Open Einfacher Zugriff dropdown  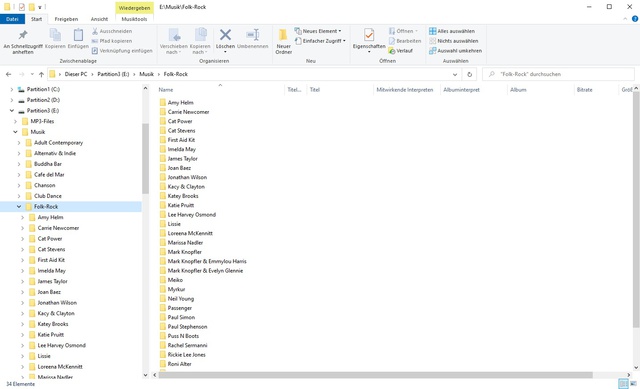pos(320,41)
